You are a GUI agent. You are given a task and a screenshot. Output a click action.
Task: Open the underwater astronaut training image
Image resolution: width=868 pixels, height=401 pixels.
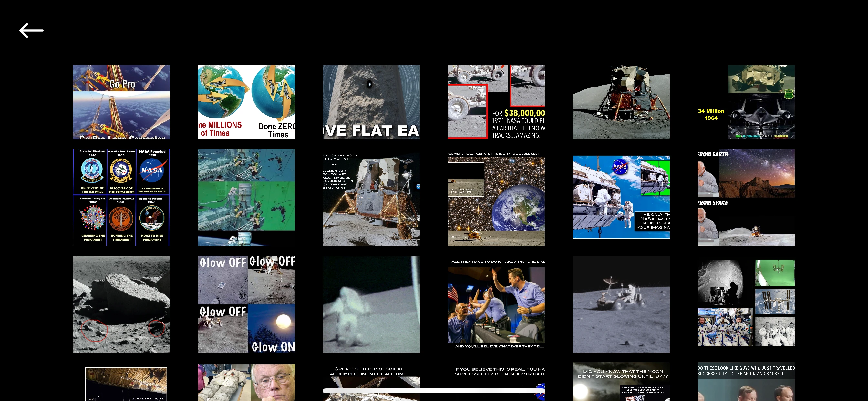246,198
